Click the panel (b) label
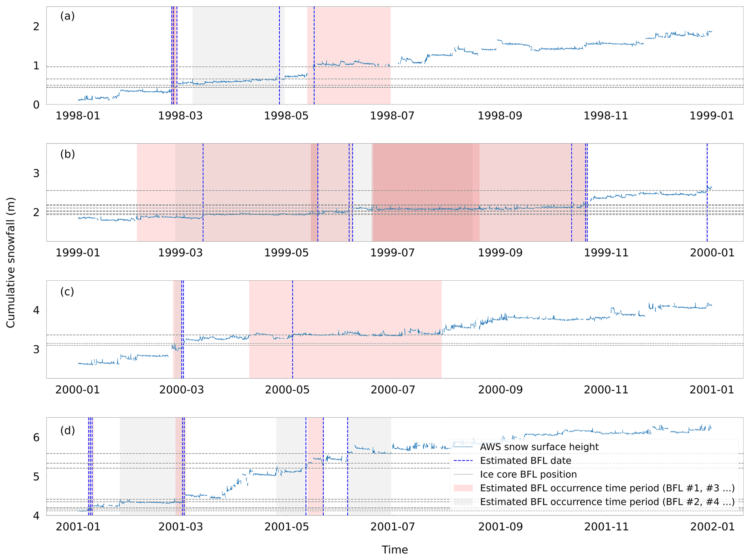750x560 pixels. coord(67,154)
